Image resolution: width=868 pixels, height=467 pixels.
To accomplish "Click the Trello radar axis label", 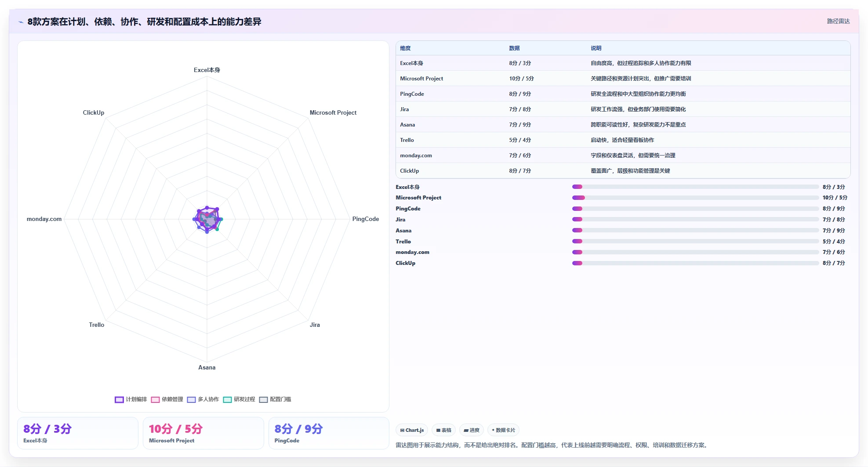I will (x=97, y=325).
